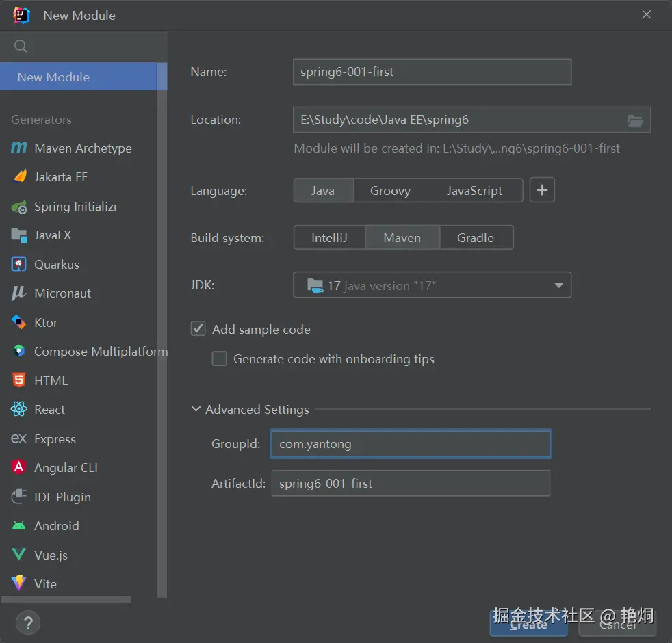Click the Compose Multiplatform icon

click(x=19, y=351)
